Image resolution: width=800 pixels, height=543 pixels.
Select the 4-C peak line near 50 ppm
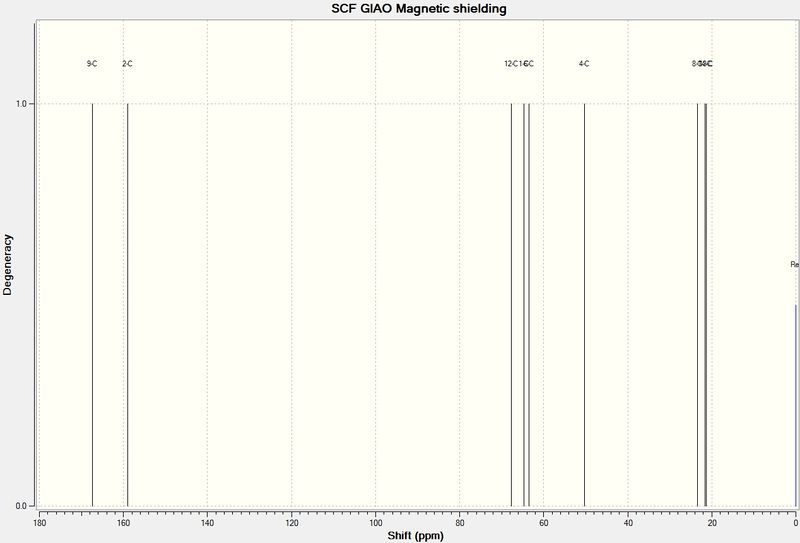tap(584, 305)
